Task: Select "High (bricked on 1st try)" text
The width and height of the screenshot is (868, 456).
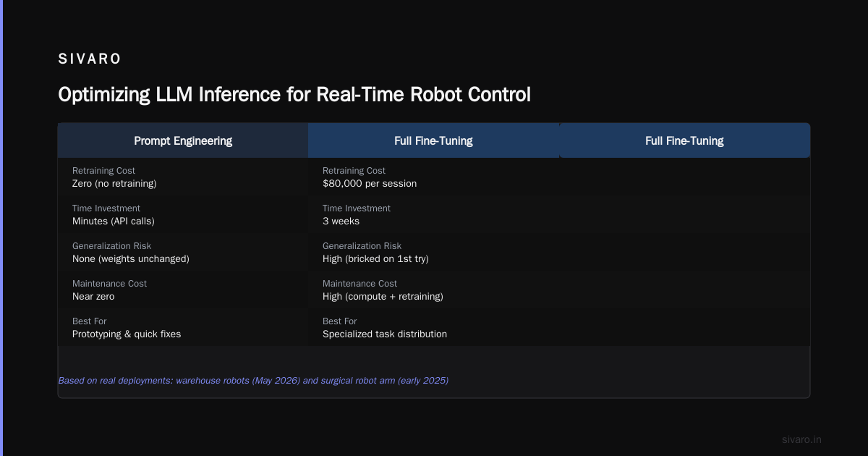Action: click(x=375, y=259)
